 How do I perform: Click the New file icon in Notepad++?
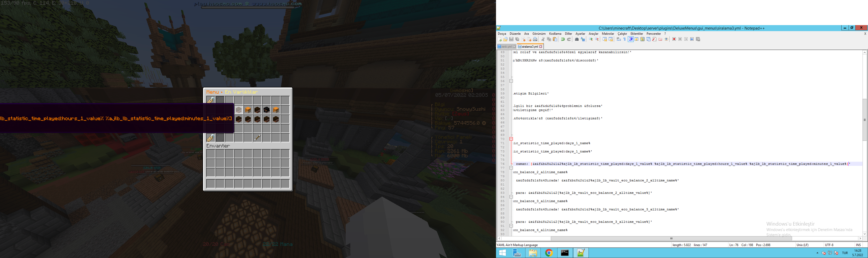[x=499, y=39]
